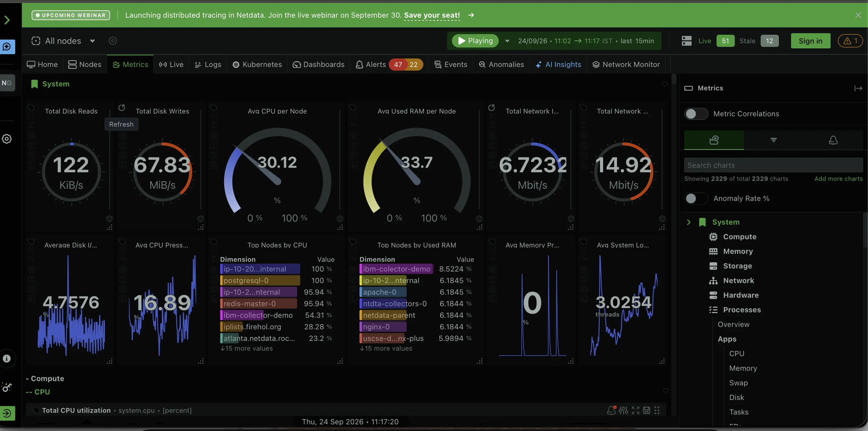Click the Avg Used RAM per Node gauge
This screenshot has height=431, width=868.
pos(416,170)
